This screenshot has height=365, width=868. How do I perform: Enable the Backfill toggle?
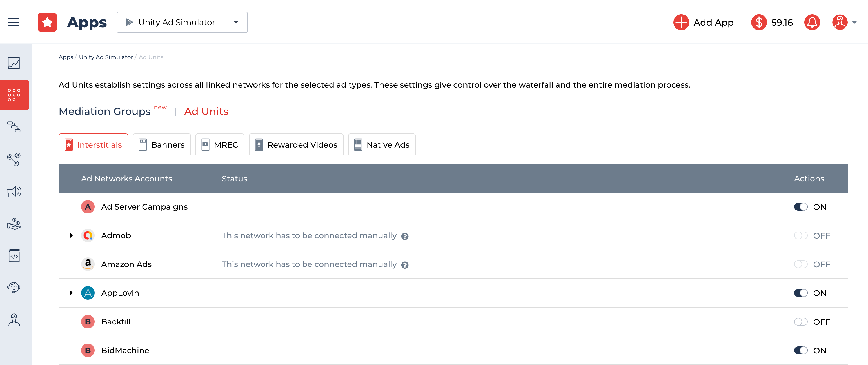(x=801, y=322)
